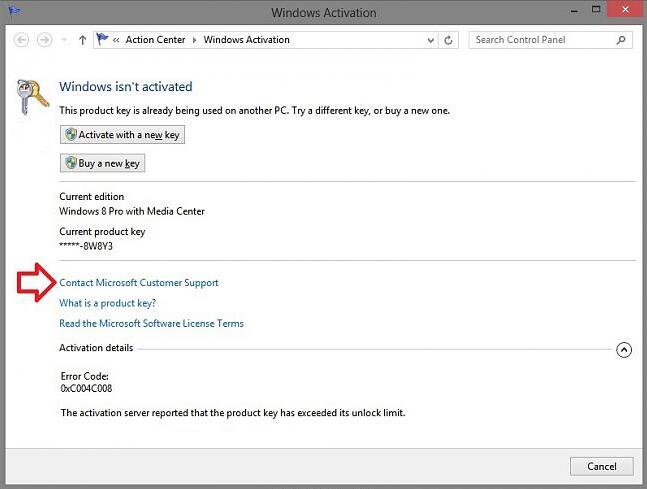Viewport: 647px width, 489px height.
Task: Collapse the Activation details section
Action: (x=624, y=350)
